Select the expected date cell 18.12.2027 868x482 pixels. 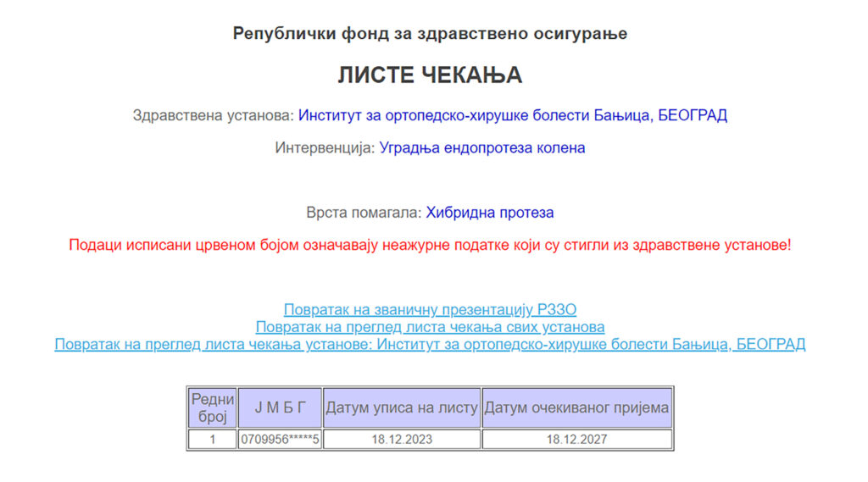pyautogui.click(x=577, y=440)
